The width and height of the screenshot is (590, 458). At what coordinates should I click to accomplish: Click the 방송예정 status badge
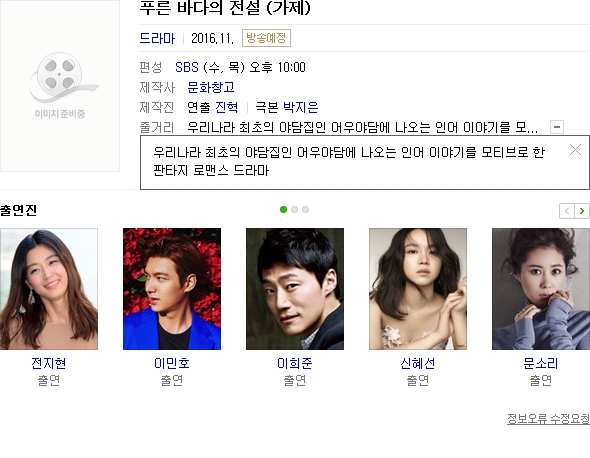click(x=266, y=38)
